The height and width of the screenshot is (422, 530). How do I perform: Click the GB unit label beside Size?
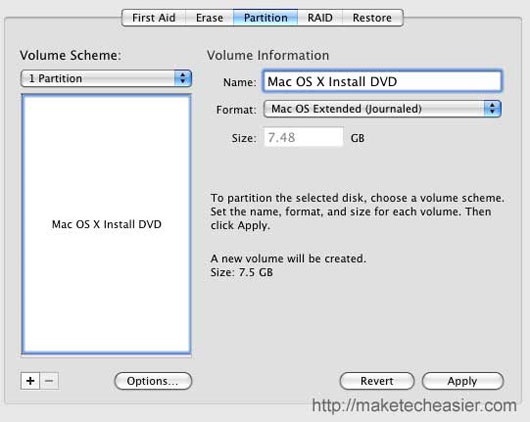point(357,138)
